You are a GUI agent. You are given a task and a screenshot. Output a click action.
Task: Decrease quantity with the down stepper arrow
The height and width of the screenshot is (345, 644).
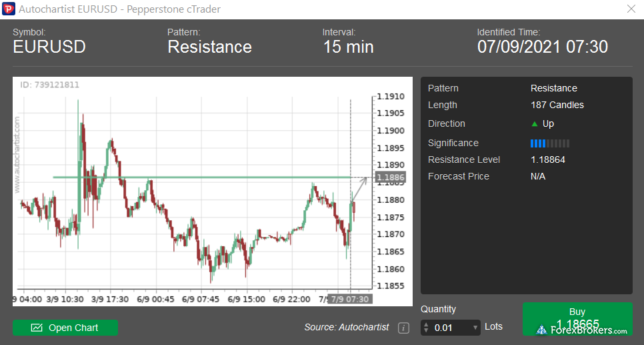pyautogui.click(x=427, y=331)
